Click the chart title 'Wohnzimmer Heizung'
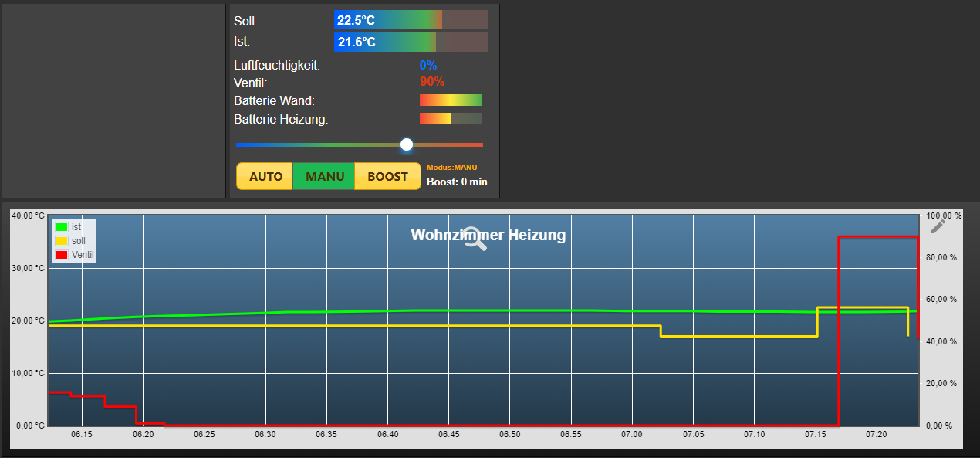This screenshot has height=458, width=980. (488, 235)
